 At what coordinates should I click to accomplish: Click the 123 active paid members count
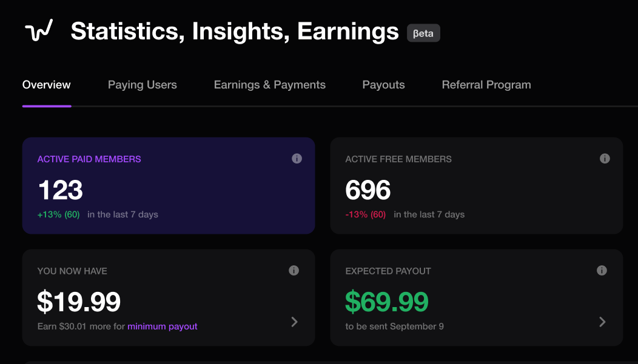pos(60,190)
